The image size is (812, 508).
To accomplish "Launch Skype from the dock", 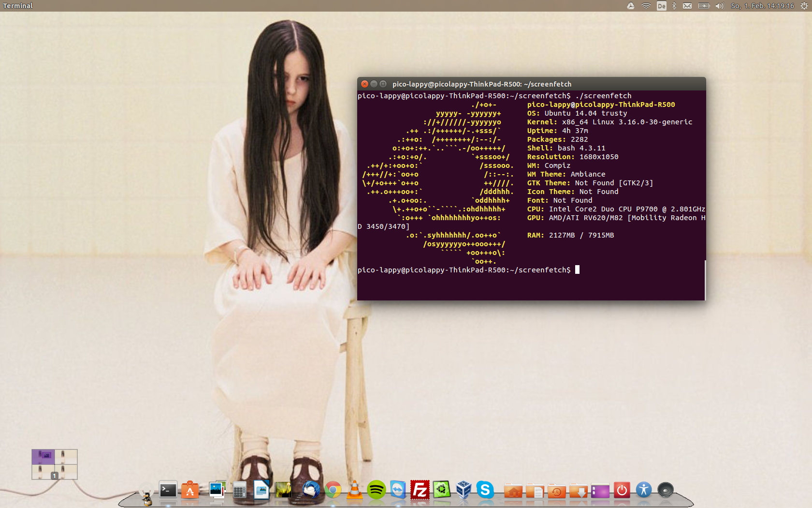I will [x=485, y=490].
